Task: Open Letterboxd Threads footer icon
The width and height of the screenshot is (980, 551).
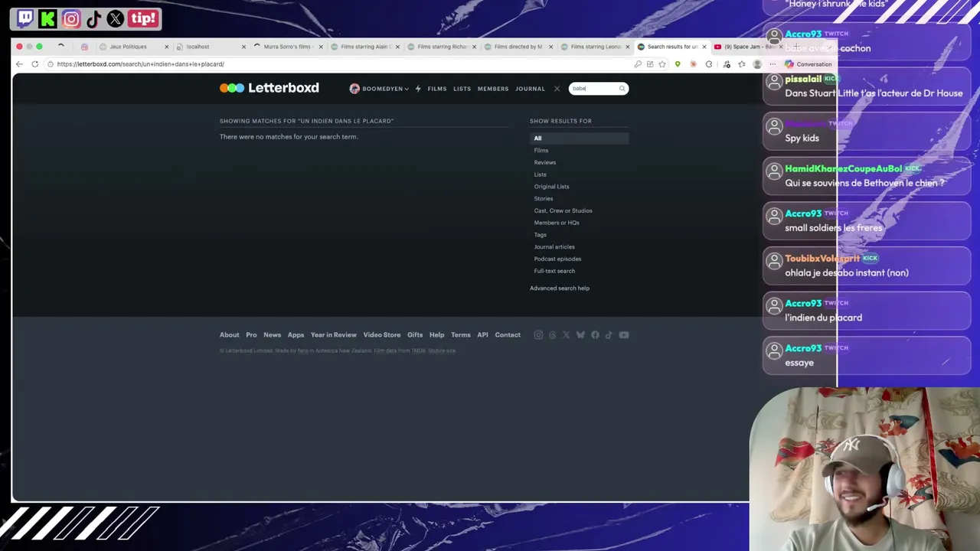Action: pyautogui.click(x=553, y=335)
